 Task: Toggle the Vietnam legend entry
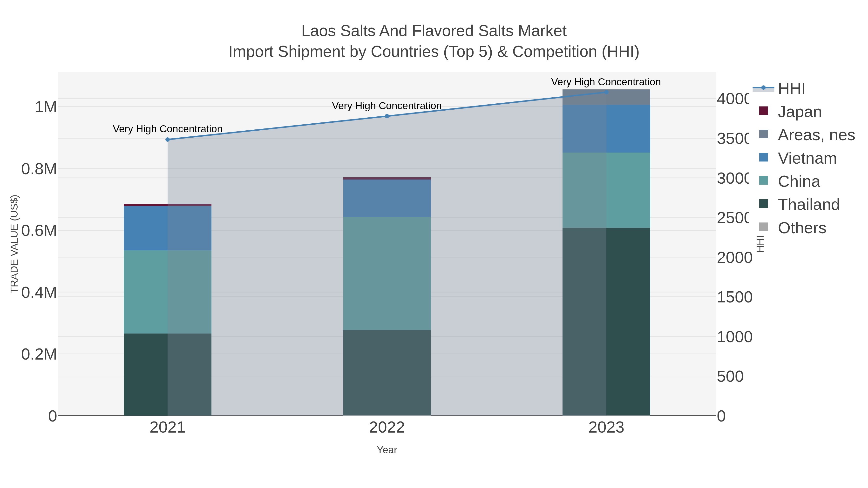pyautogui.click(x=798, y=158)
